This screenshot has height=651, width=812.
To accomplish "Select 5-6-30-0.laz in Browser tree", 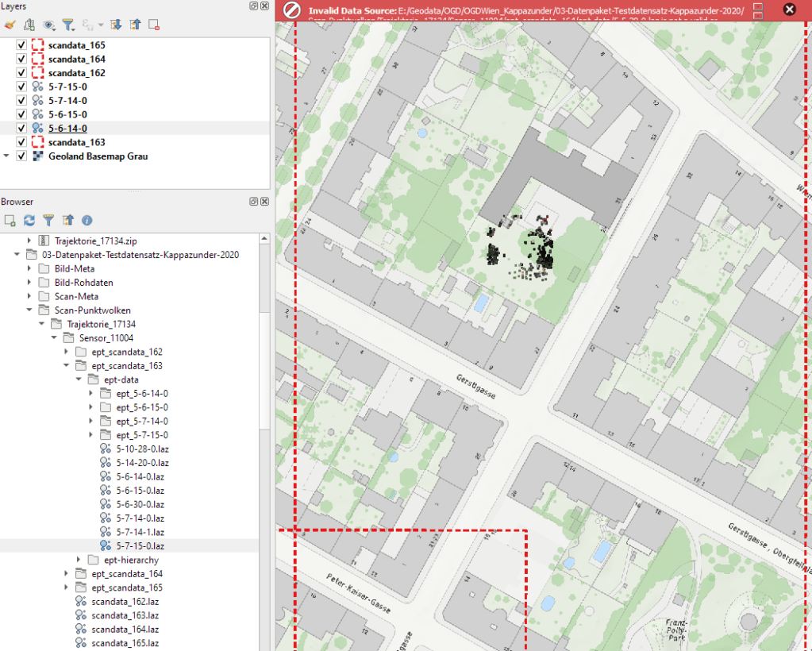I will [x=140, y=504].
